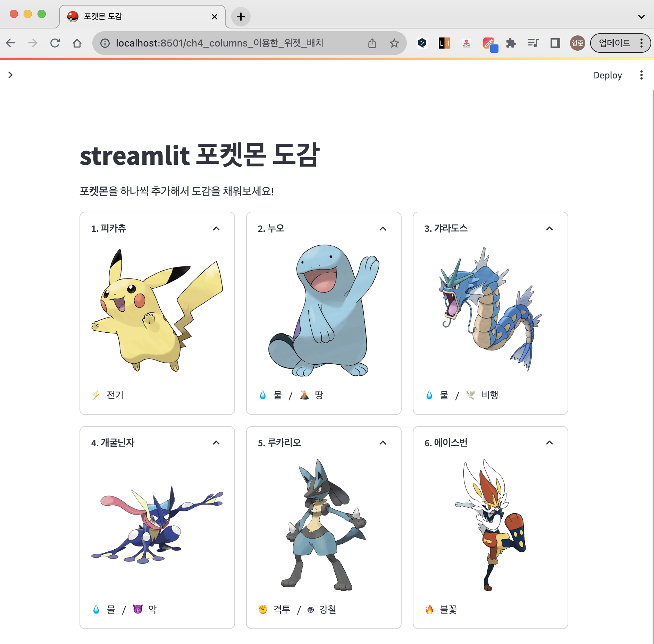Collapse the 4. 개굴닌자 expander
This screenshot has width=654, height=644.
[216, 442]
